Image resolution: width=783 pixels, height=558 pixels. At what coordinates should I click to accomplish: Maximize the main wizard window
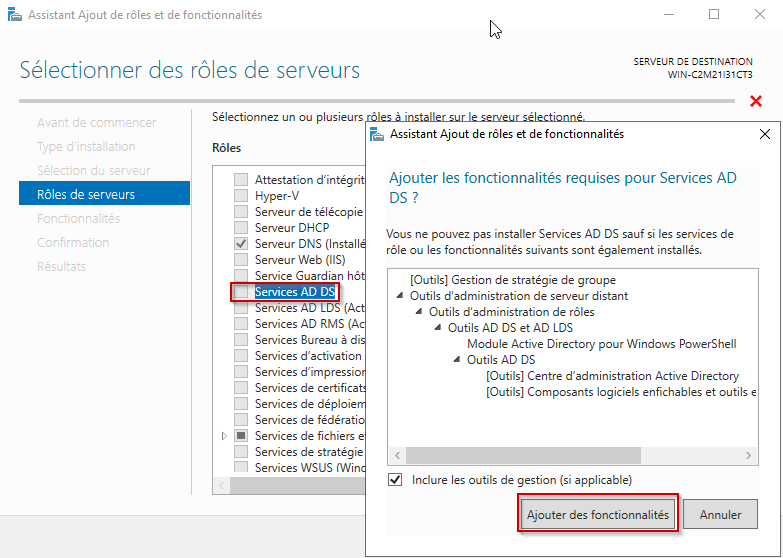(x=714, y=14)
